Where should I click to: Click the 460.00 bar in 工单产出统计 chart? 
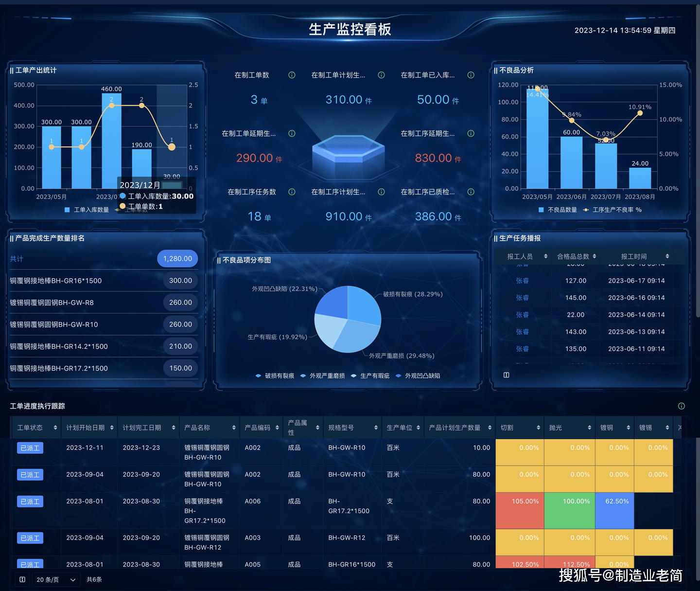point(111,141)
